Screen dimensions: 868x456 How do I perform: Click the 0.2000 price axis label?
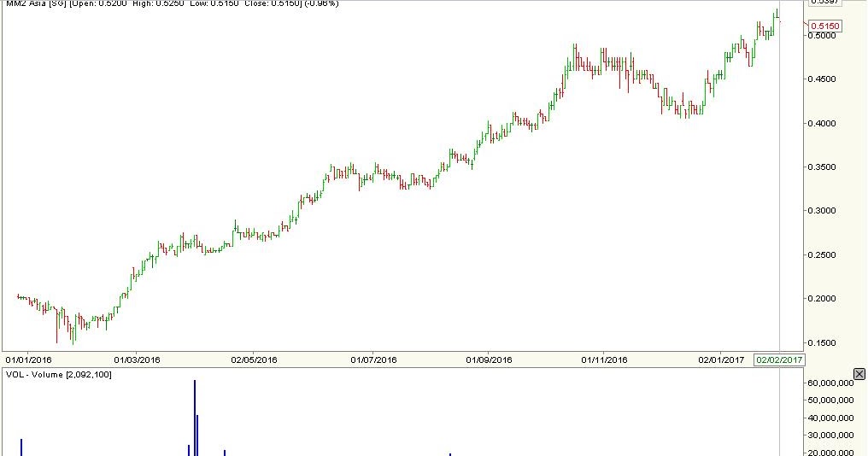(x=822, y=299)
